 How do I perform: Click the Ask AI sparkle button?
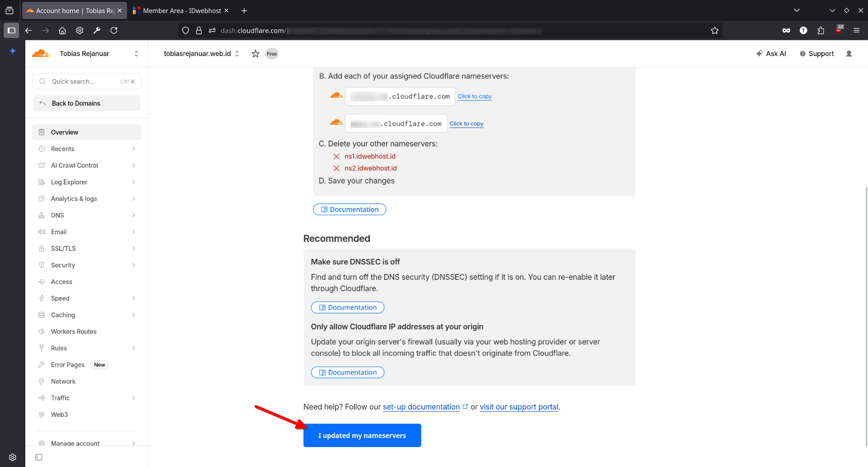tap(771, 54)
